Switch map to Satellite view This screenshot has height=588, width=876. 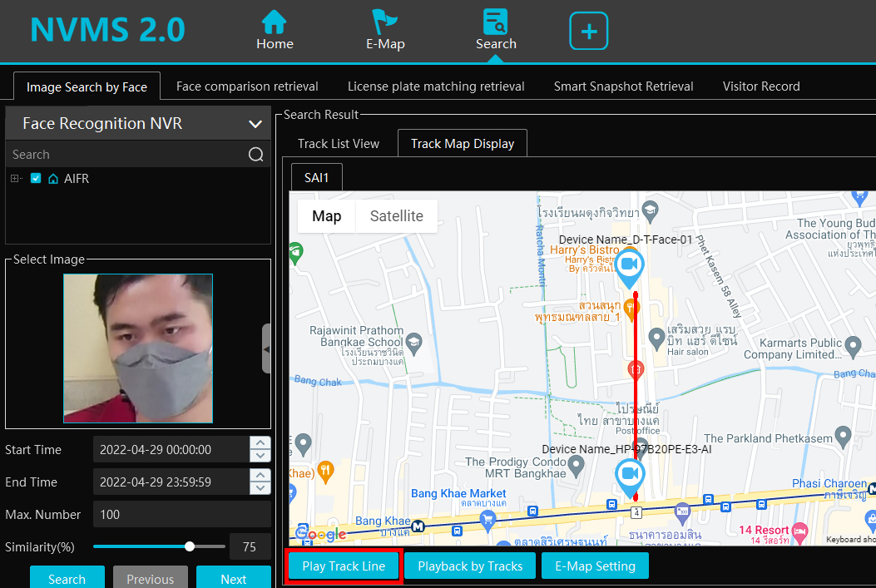click(396, 216)
